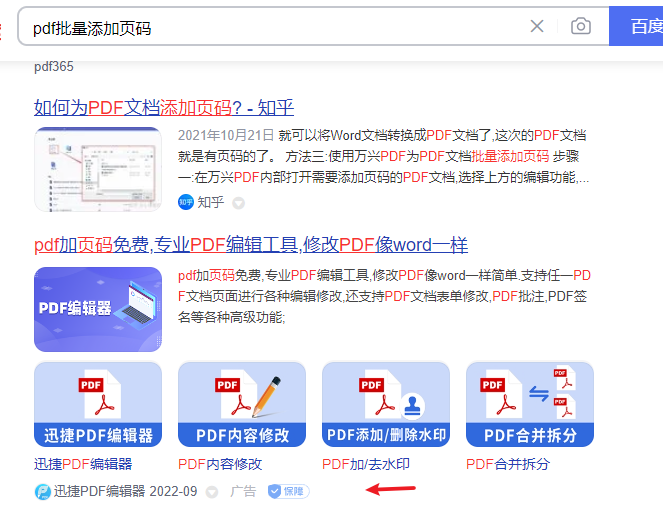Click the 迅捷PDF编辑器 2022-09 source text
The image size is (663, 506).
125,491
